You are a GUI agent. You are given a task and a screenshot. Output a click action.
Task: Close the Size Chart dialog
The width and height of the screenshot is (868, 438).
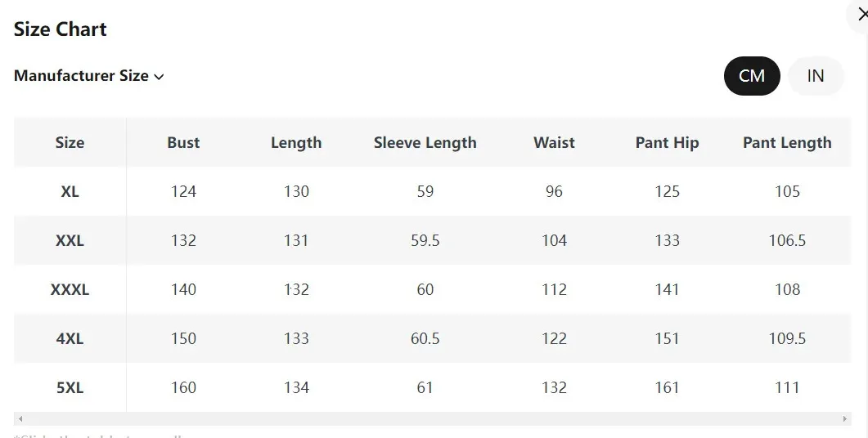(861, 15)
